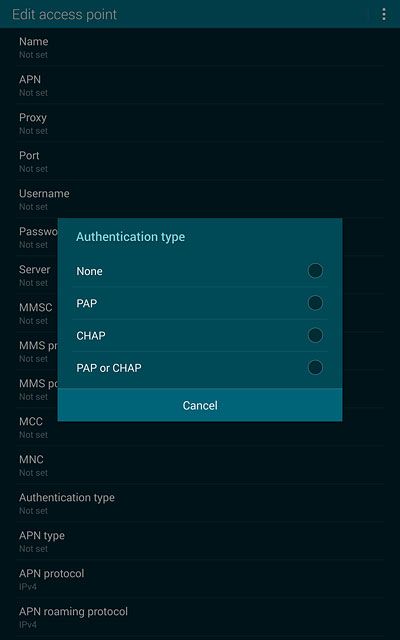Cancel the Authentication type dialog
Screen dimensions: 400x640
pyautogui.click(x=200, y=405)
